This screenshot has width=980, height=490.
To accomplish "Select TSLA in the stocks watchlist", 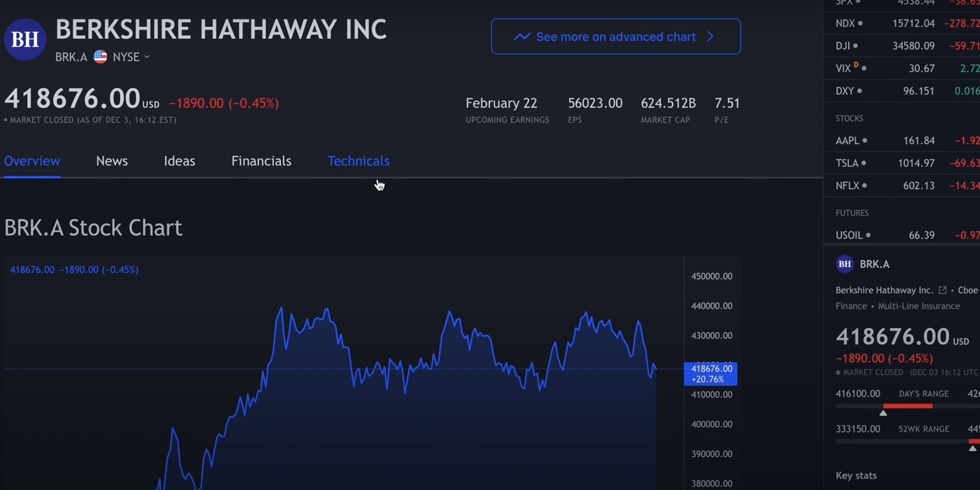I will [x=902, y=163].
